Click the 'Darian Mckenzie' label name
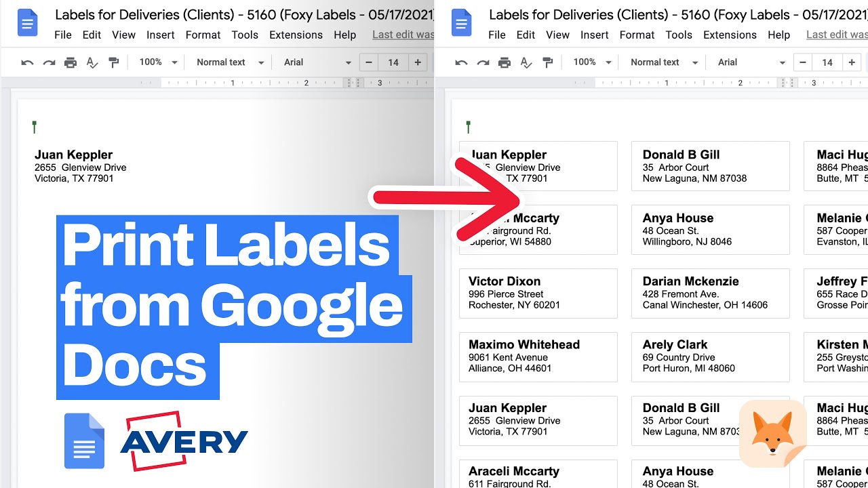Image resolution: width=868 pixels, height=488 pixels. click(x=691, y=281)
